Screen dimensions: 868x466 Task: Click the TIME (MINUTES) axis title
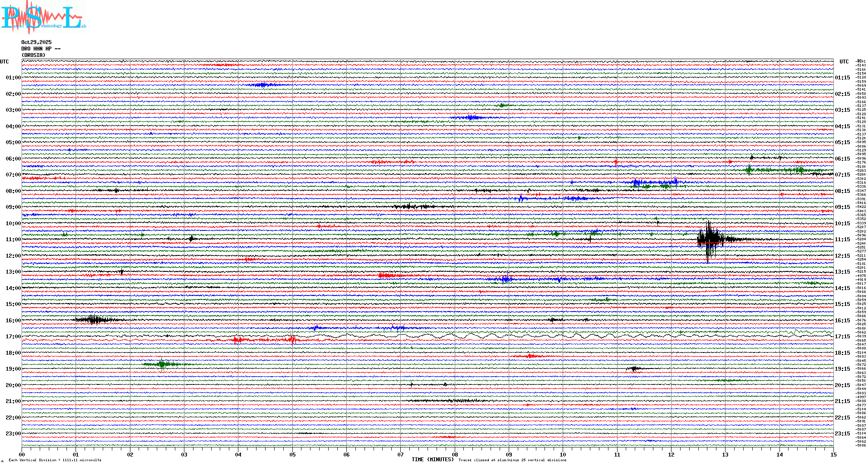tap(432, 460)
